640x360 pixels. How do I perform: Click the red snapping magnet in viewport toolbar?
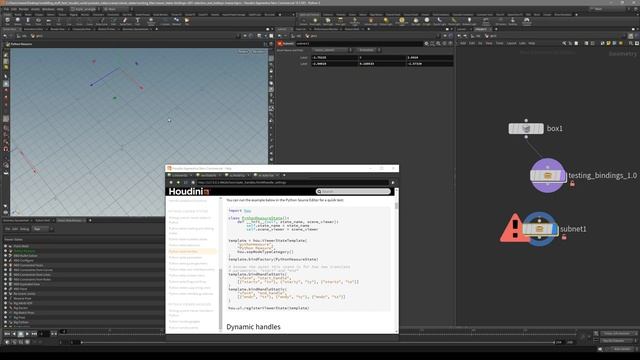[x=6, y=149]
